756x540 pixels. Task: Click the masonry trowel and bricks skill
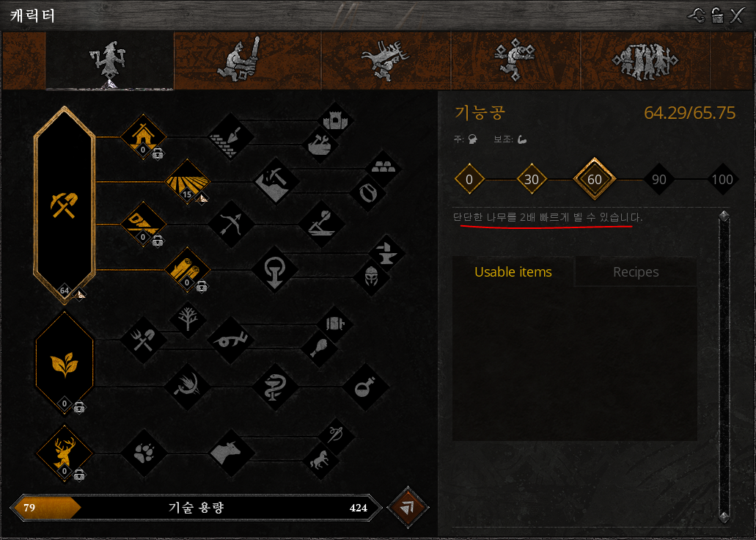[231, 136]
